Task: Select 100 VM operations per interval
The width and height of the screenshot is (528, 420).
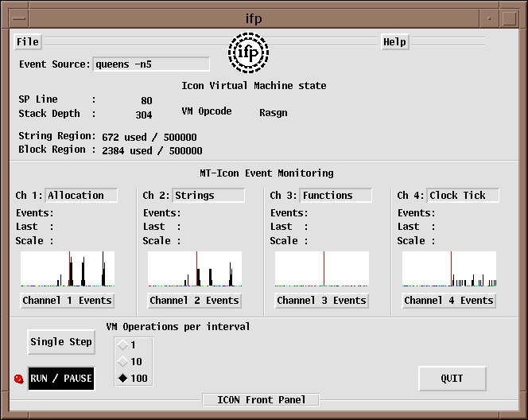Action: (122, 379)
